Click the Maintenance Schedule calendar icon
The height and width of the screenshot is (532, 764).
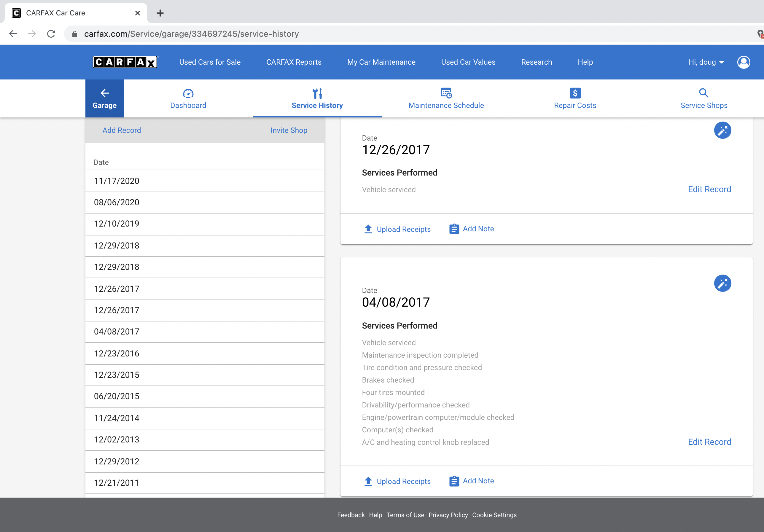tap(446, 93)
